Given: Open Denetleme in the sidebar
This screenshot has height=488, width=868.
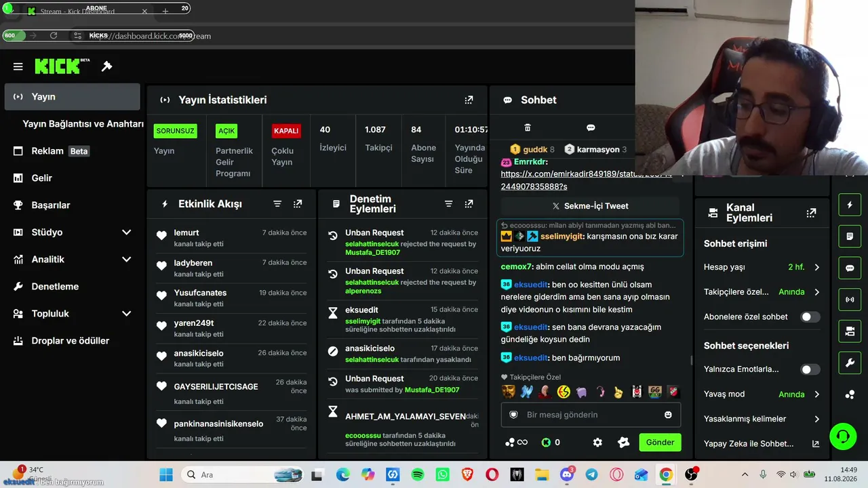Looking at the screenshot, I should click(x=72, y=287).
